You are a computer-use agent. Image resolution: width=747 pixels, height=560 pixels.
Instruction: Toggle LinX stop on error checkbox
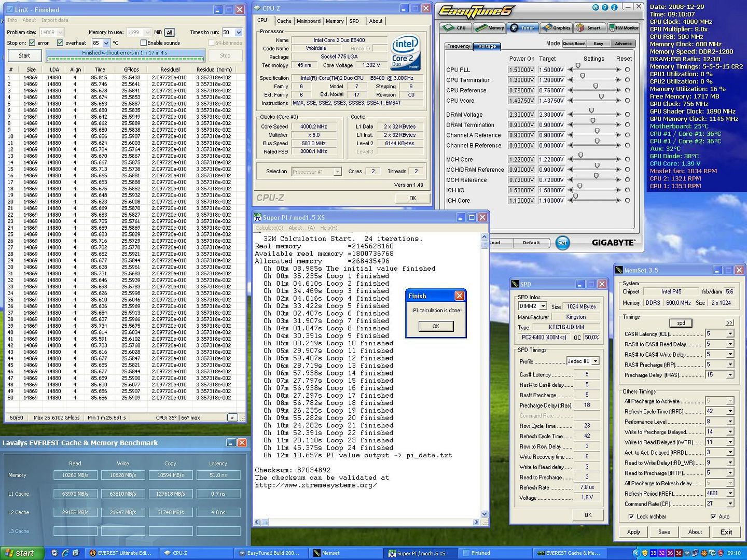[32, 43]
